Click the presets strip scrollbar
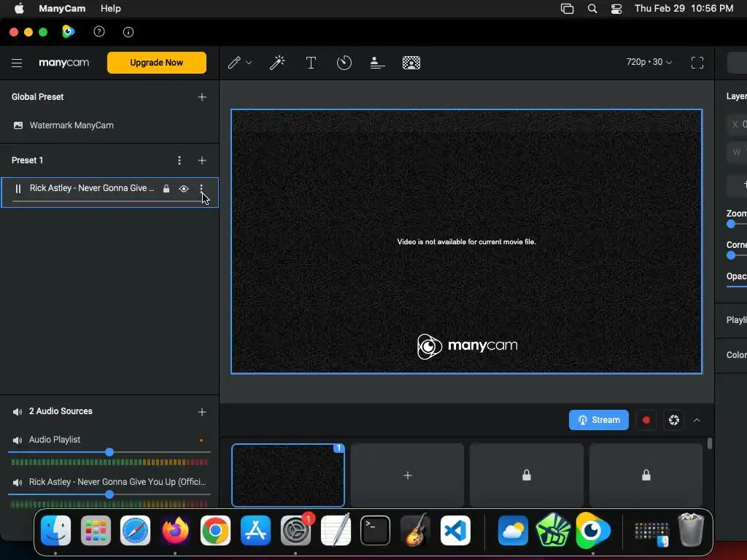The height and width of the screenshot is (560, 747). [x=710, y=444]
